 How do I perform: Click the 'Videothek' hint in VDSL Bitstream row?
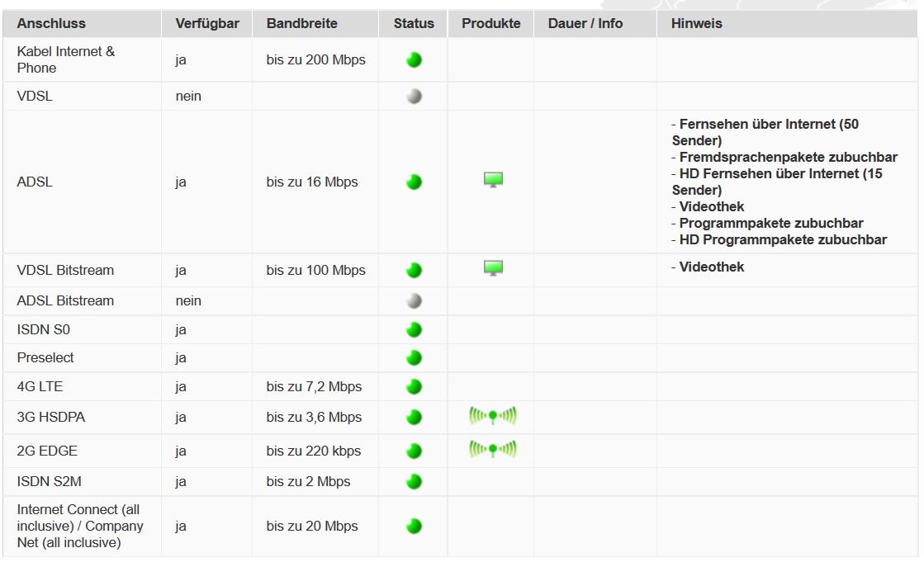tap(711, 267)
